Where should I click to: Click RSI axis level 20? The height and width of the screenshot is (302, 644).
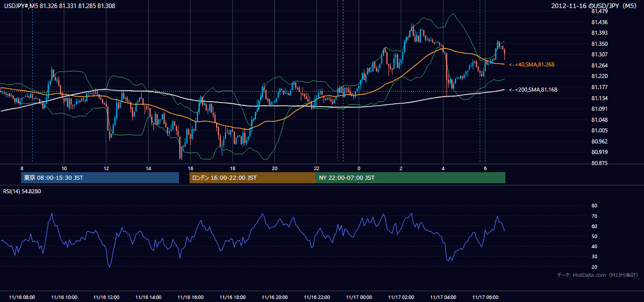point(595,267)
